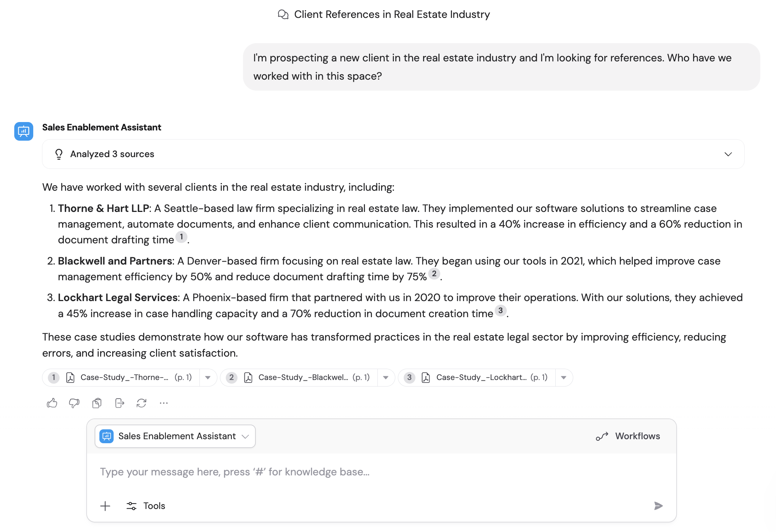Click the thumbs up feedback icon
Screen dimensions: 776x532
tap(52, 403)
